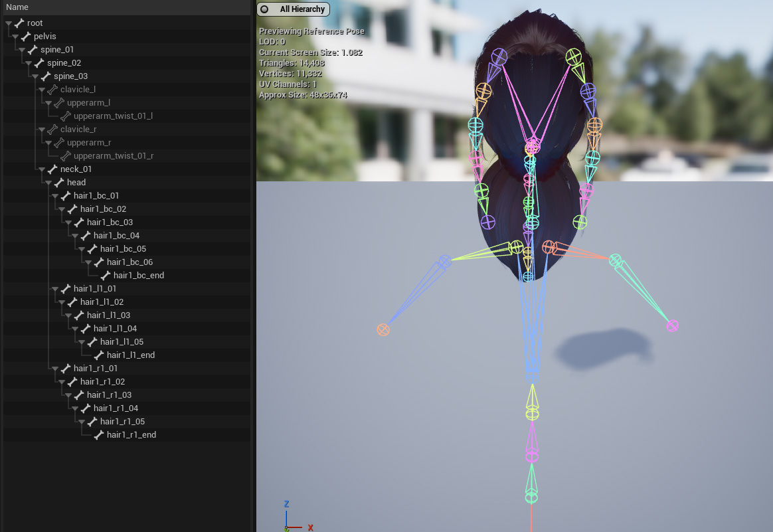Click the bone icon for spine_03

pyautogui.click(x=46, y=76)
